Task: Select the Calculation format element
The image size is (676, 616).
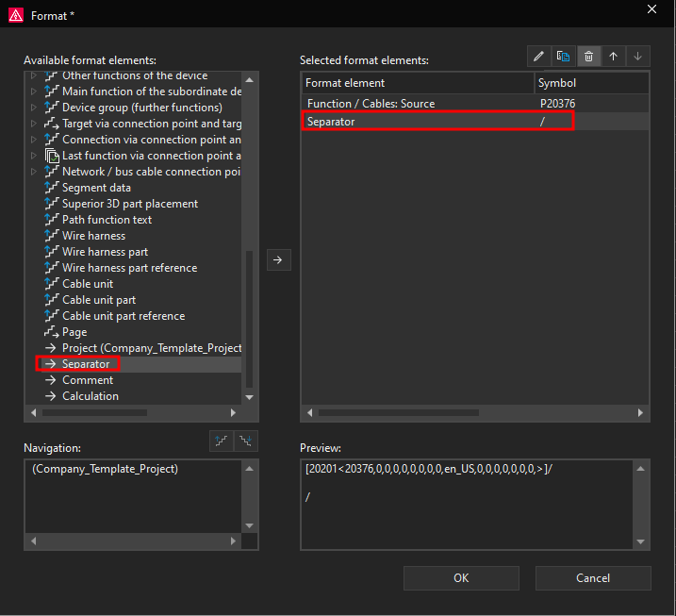Action: coord(91,395)
